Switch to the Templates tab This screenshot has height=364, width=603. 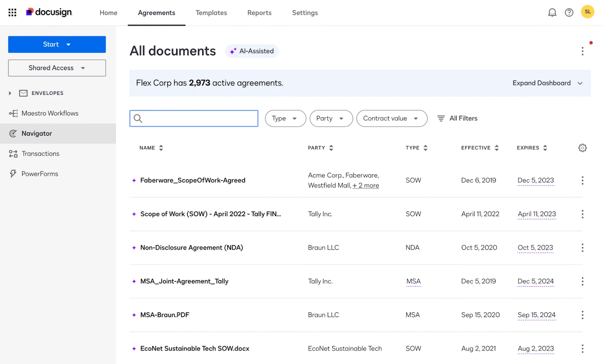coord(211,13)
